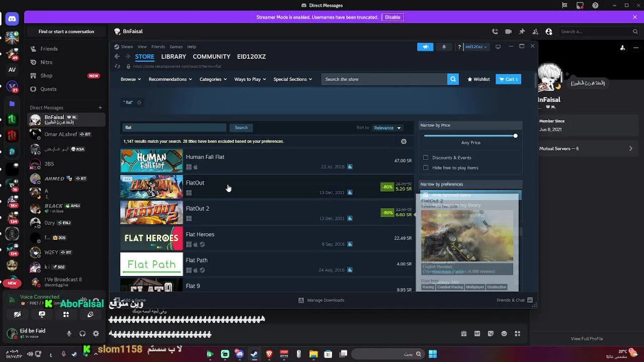The width and height of the screenshot is (644, 362).
Task: Create new DM with plus icon
Action: pyautogui.click(x=100, y=108)
